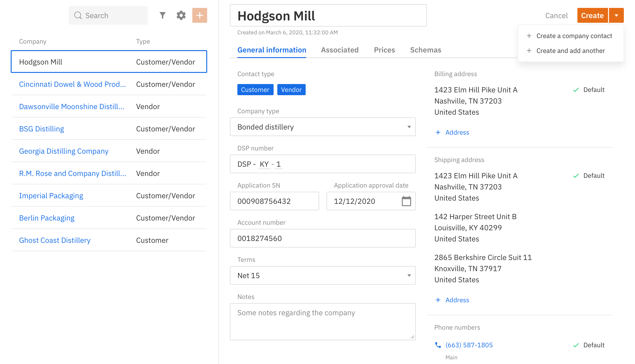Select the 2865 Berkshire Circle Suit 11 address
The width and height of the screenshot is (635, 364).
pyautogui.click(x=483, y=269)
